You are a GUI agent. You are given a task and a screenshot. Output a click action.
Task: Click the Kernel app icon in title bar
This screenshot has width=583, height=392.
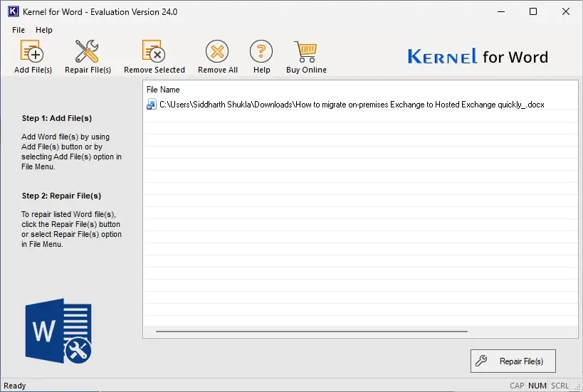click(13, 11)
